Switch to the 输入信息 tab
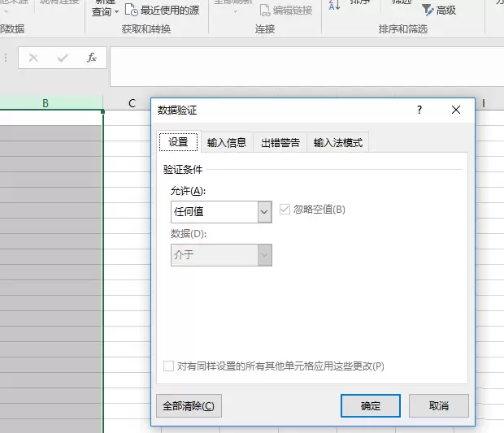The height and width of the screenshot is (433, 504). pos(227,142)
